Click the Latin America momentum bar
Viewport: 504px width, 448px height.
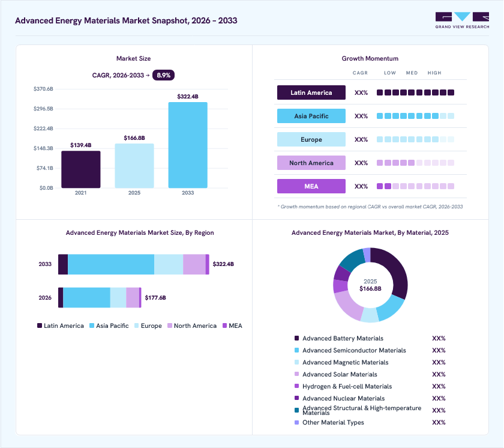point(415,92)
